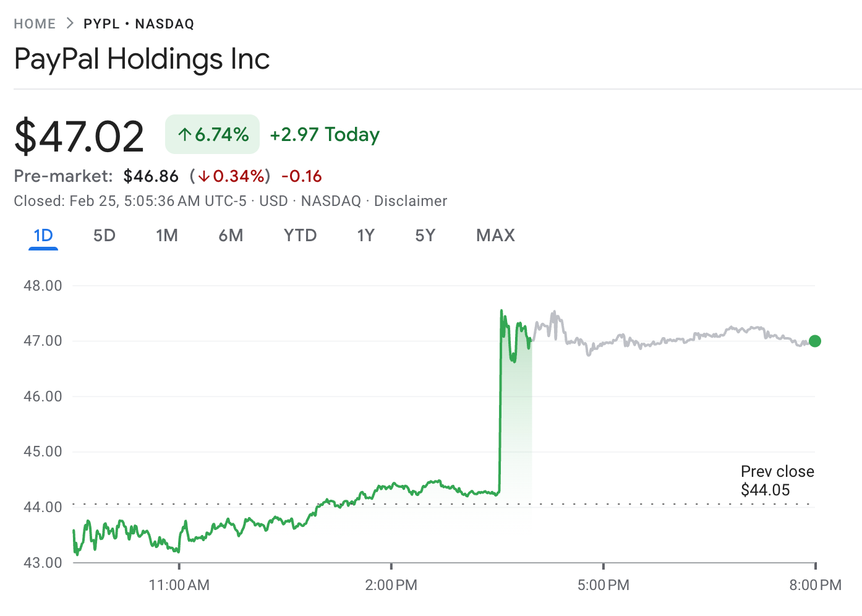Click the green endpoint dot on the chart

pyautogui.click(x=814, y=341)
